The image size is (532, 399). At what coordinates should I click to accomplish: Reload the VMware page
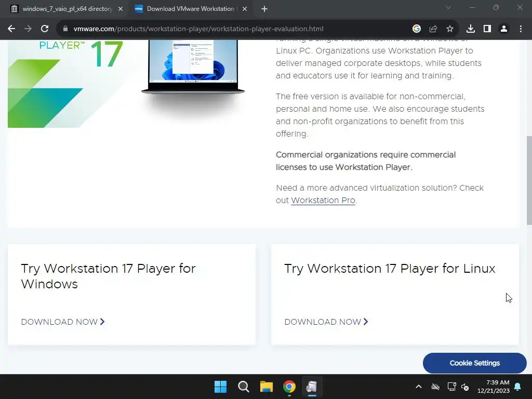pyautogui.click(x=45, y=29)
